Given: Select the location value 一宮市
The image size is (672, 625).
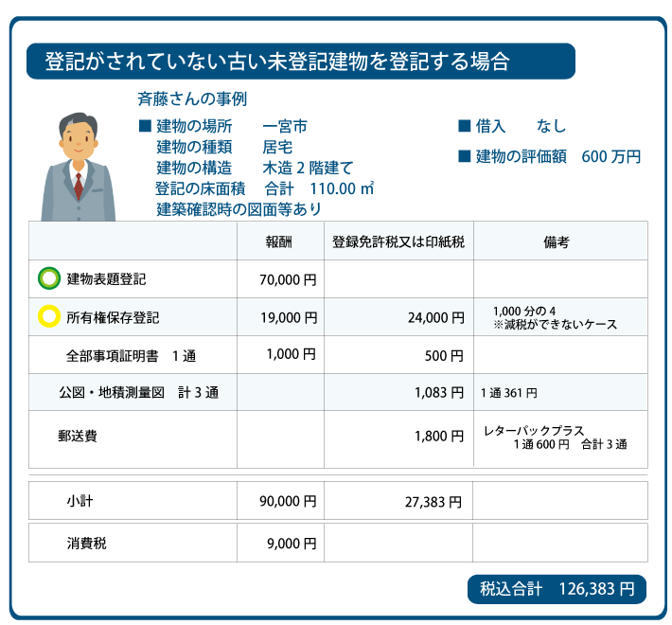Looking at the screenshot, I should (x=285, y=126).
